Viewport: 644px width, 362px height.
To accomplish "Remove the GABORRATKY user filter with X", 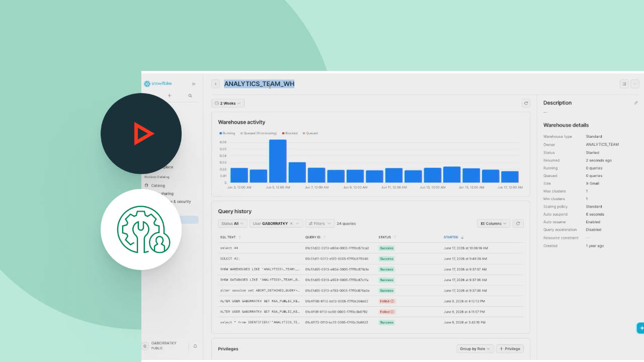I will coord(291,223).
